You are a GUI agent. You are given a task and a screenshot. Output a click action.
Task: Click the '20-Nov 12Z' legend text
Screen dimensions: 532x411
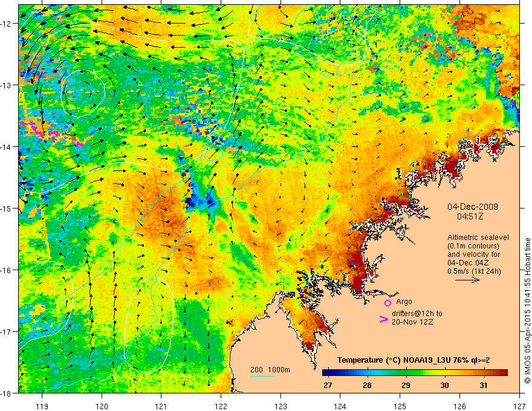coord(412,322)
